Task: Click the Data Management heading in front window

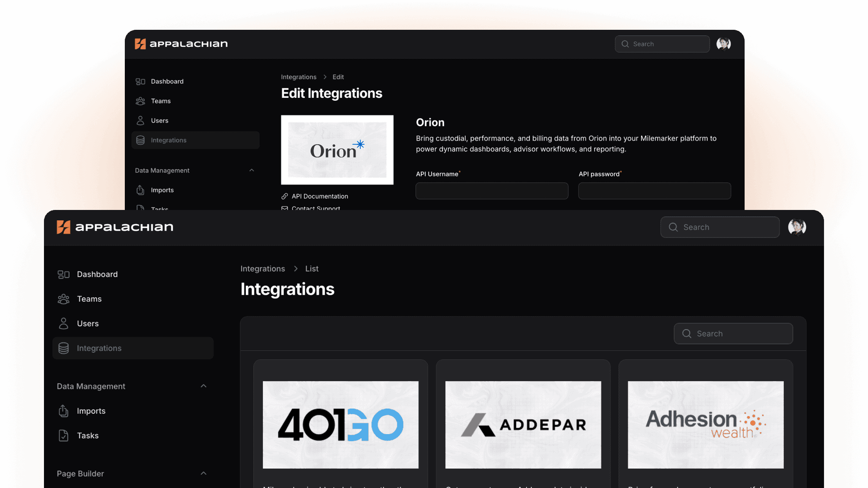Action: pos(91,386)
